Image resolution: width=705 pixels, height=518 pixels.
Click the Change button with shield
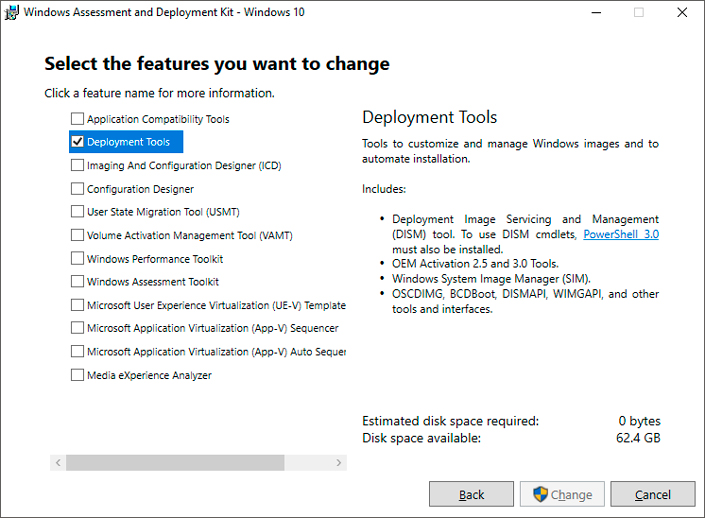pyautogui.click(x=562, y=494)
